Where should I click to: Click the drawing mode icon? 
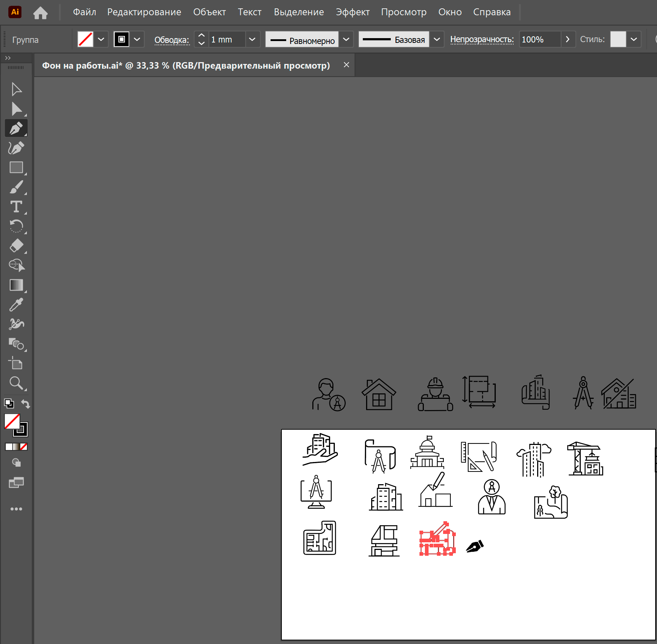16,462
